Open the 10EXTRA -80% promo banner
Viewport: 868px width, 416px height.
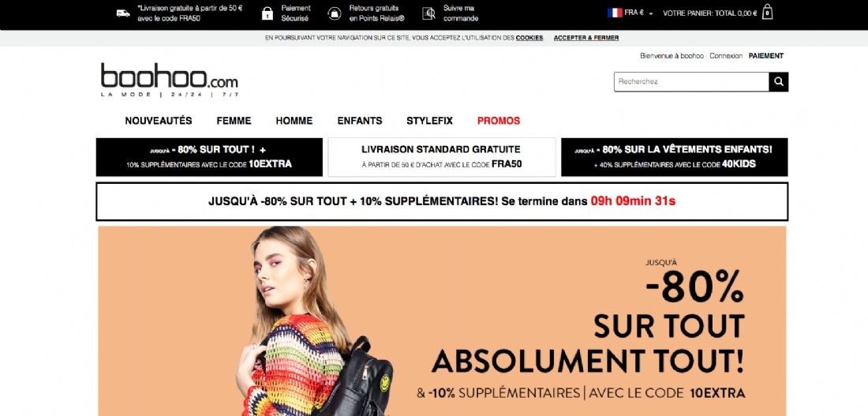point(209,157)
